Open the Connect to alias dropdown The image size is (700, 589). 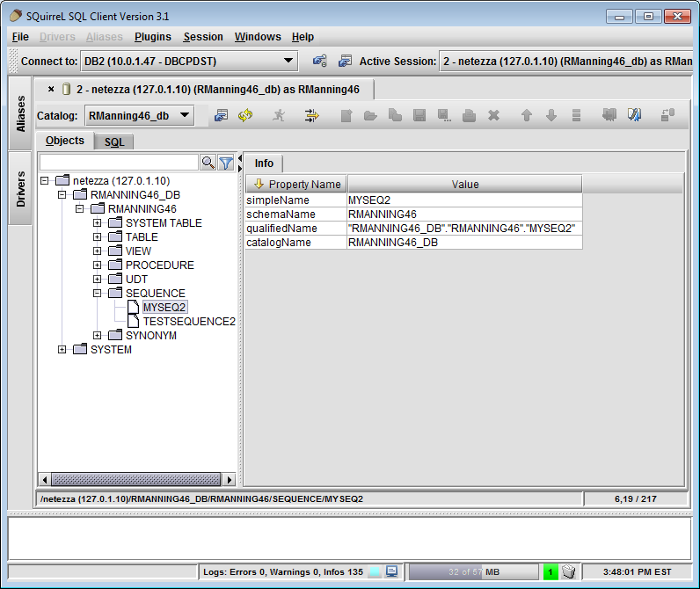click(289, 61)
